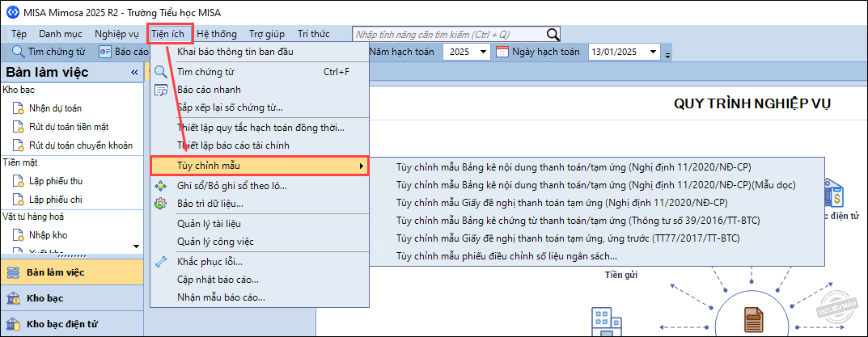Open the Tiện ích menu
The width and height of the screenshot is (868, 337).
(170, 34)
